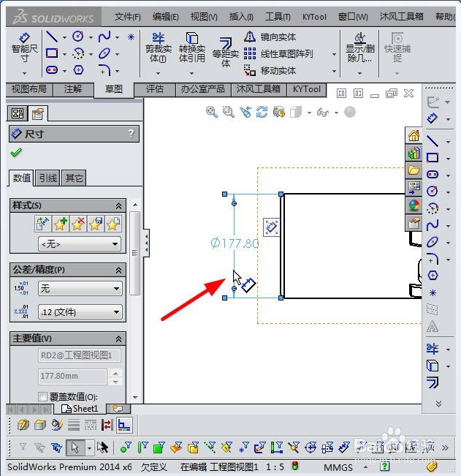The width and height of the screenshot is (461, 476).
Task: Click Zoom to Area icon
Action: click(x=228, y=112)
